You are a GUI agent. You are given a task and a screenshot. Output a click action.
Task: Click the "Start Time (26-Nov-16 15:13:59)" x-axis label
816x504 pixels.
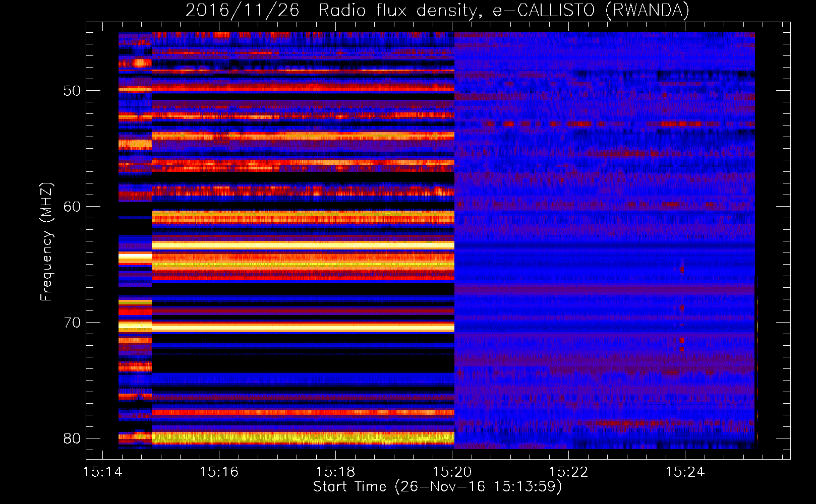[x=437, y=487]
